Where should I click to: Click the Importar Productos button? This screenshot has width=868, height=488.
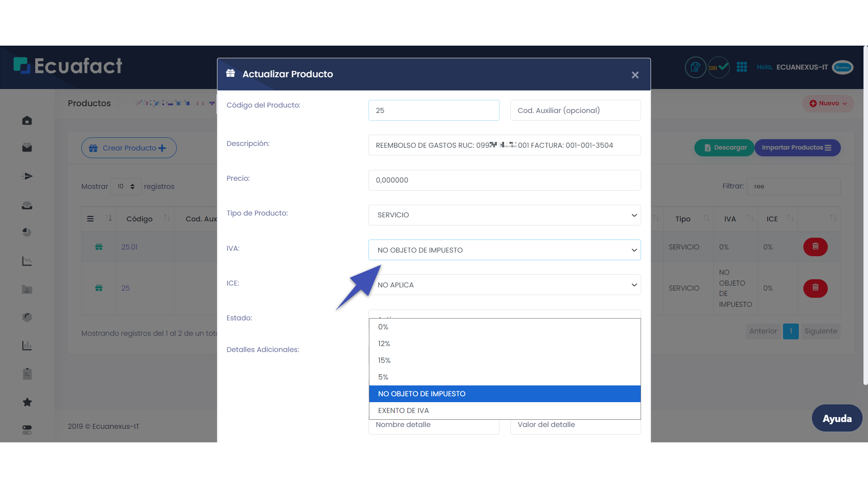797,148
